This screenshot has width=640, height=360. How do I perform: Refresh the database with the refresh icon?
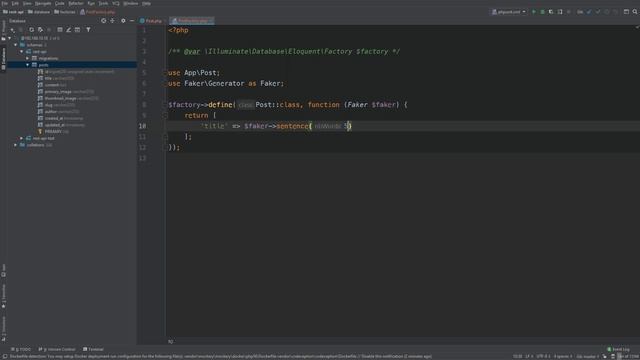(x=31, y=30)
